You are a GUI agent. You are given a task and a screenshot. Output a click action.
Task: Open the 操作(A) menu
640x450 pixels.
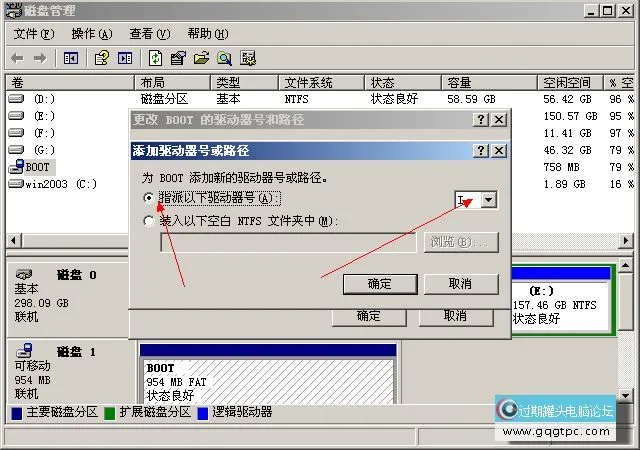click(x=92, y=33)
